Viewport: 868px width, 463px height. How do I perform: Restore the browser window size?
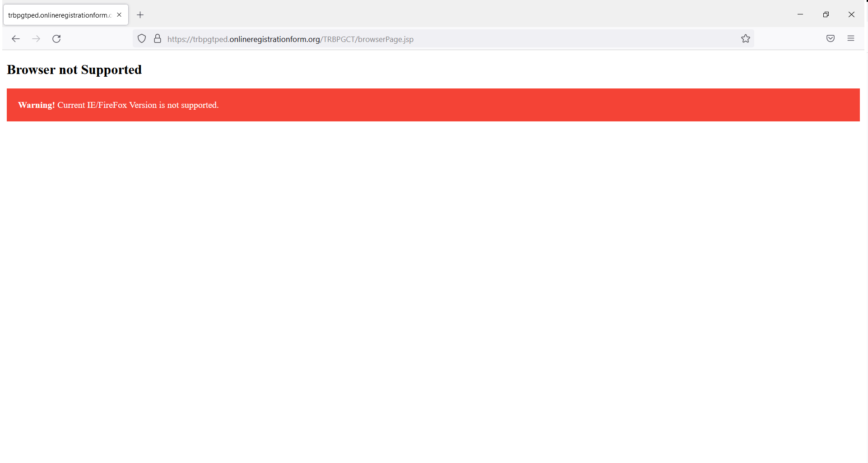(826, 14)
